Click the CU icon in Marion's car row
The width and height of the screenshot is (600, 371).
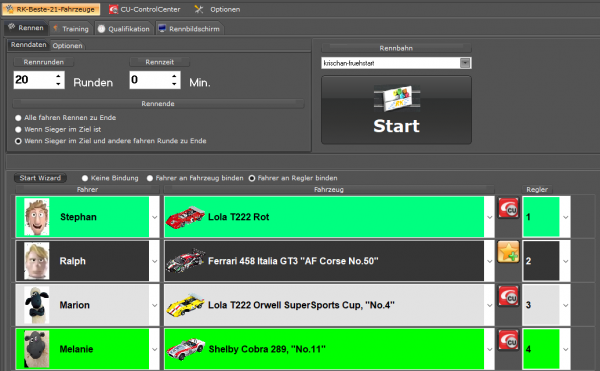508,296
